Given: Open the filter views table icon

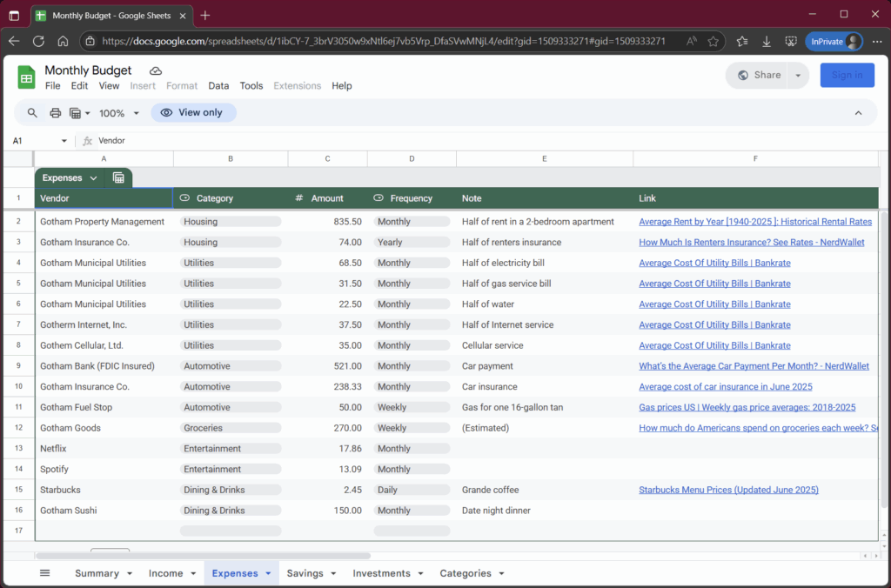Looking at the screenshot, I should click(75, 112).
